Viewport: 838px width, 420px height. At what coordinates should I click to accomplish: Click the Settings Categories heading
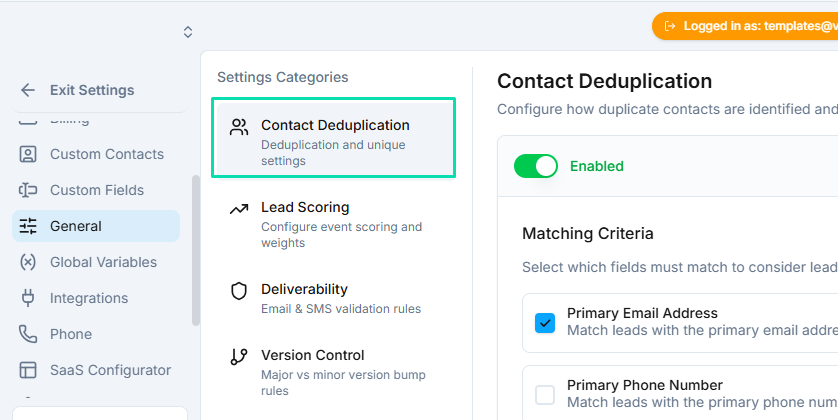[283, 77]
